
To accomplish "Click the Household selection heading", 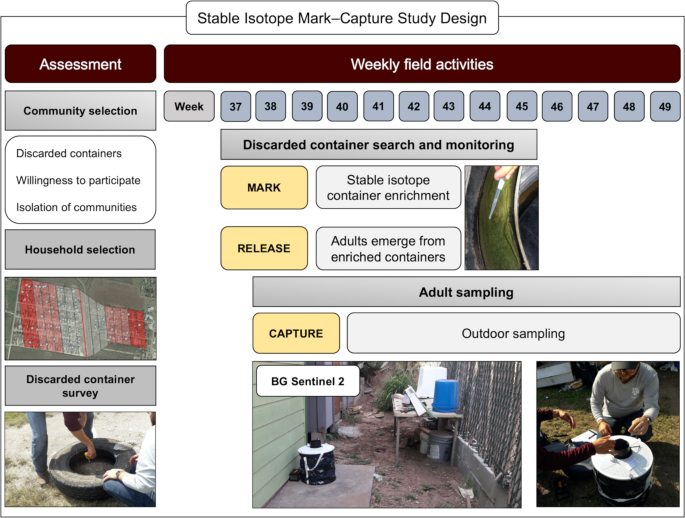I will coord(80,249).
